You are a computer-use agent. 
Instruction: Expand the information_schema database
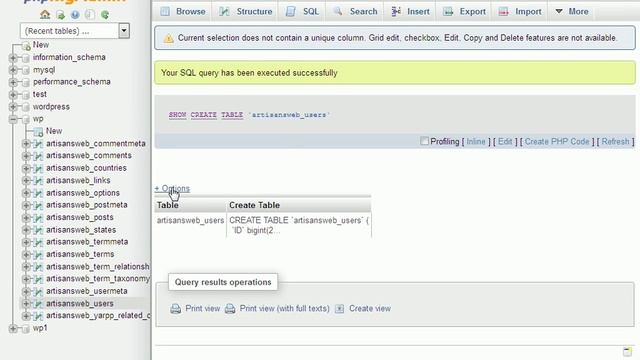[x=13, y=58]
